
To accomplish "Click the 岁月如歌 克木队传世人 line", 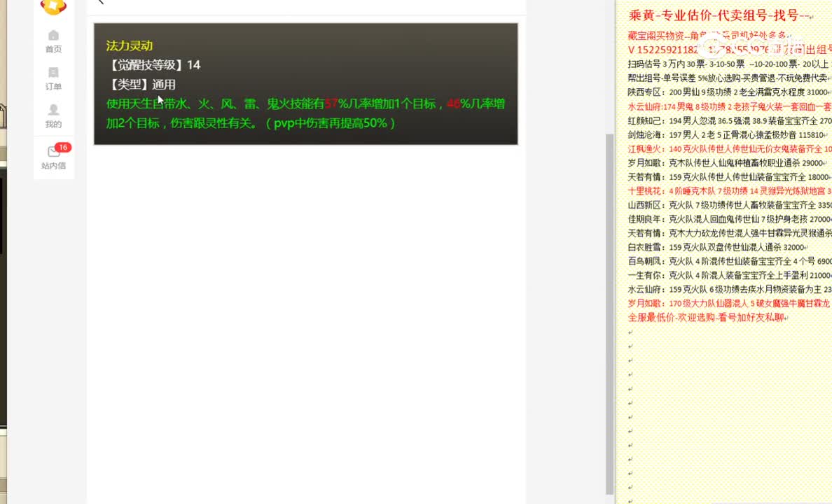I will 727,163.
